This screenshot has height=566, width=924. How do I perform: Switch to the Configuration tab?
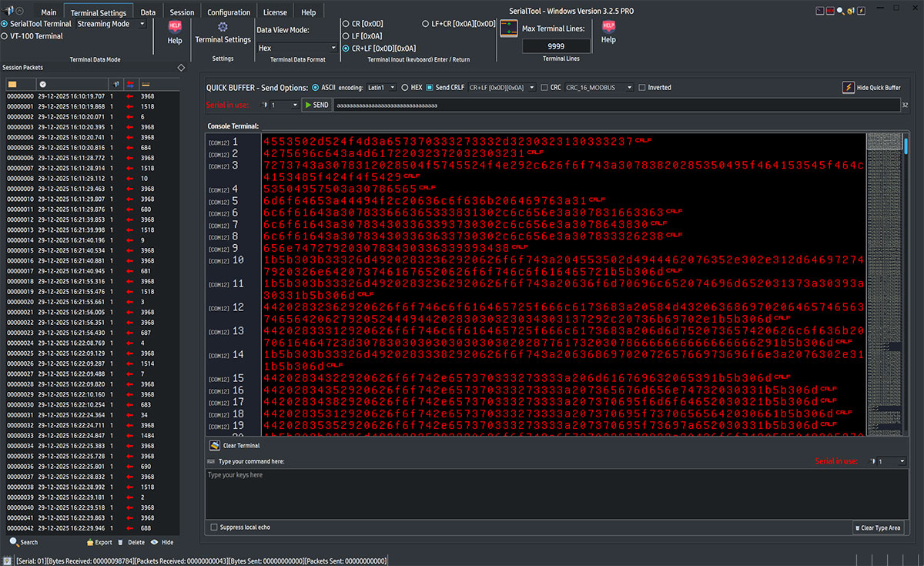tap(229, 12)
